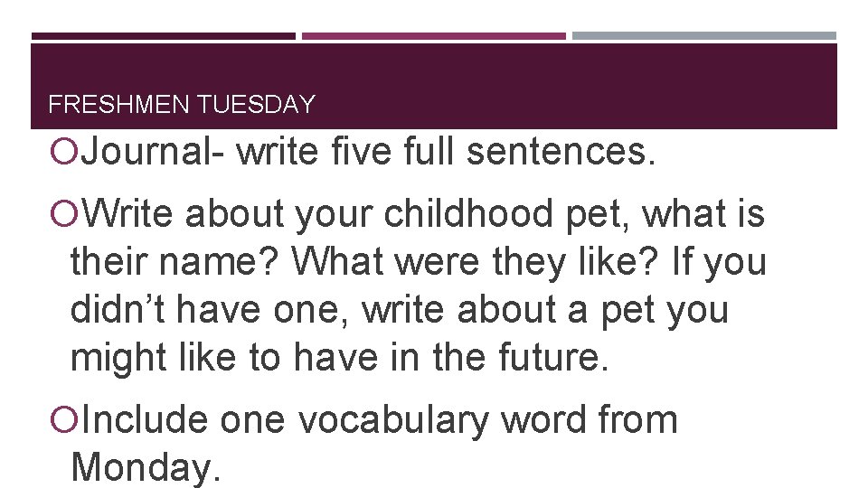Click the word "Monday." at the bottom
868x488 pixels.
[145, 467]
